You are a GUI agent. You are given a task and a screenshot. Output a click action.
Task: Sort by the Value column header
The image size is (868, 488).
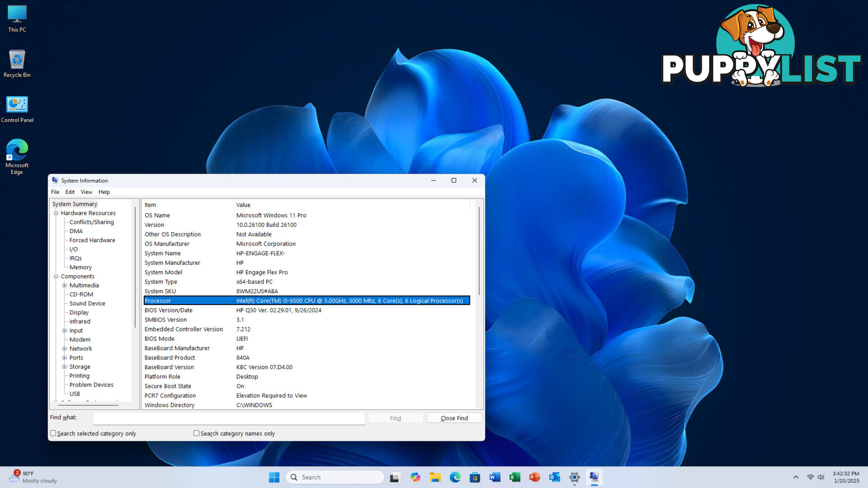click(x=351, y=205)
